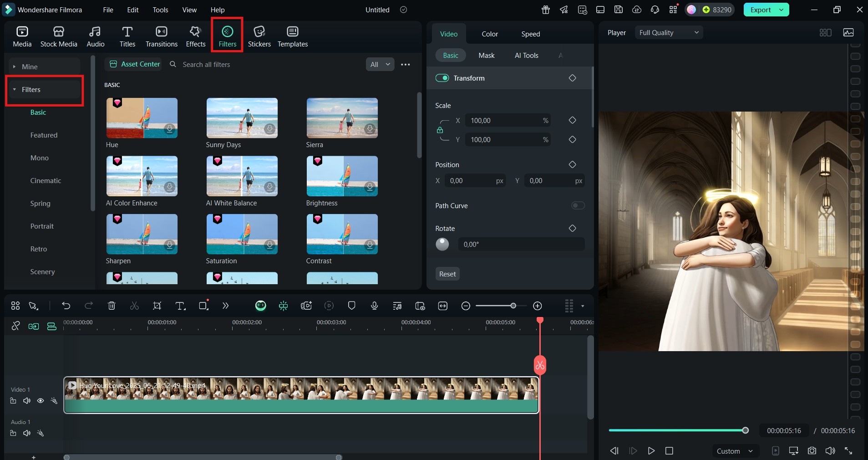This screenshot has width=868, height=460.
Task: Open the Edit menu
Action: point(133,10)
